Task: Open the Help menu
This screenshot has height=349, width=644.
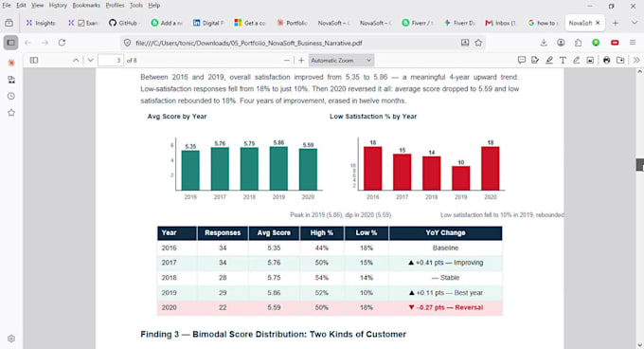Action: click(154, 6)
